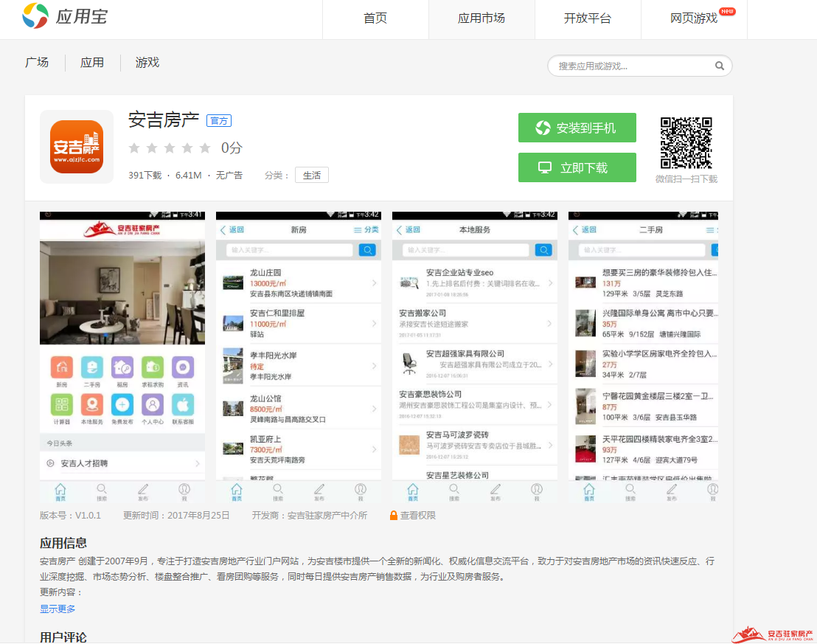Click developer name 安吉驻家房产中介所

point(327,516)
